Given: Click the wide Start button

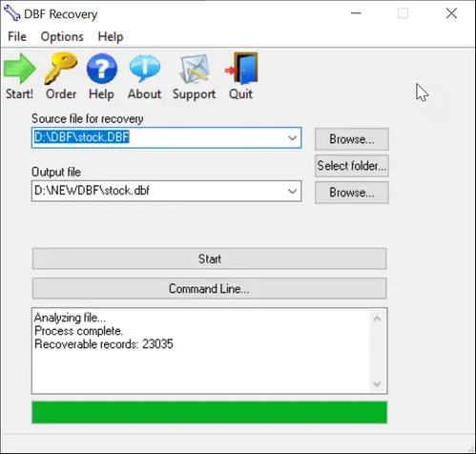Looking at the screenshot, I should pyautogui.click(x=210, y=258).
